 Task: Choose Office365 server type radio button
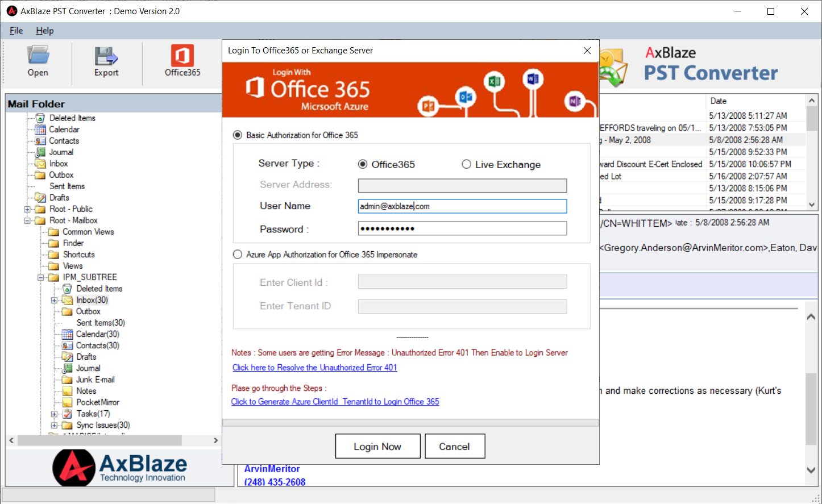(x=363, y=164)
